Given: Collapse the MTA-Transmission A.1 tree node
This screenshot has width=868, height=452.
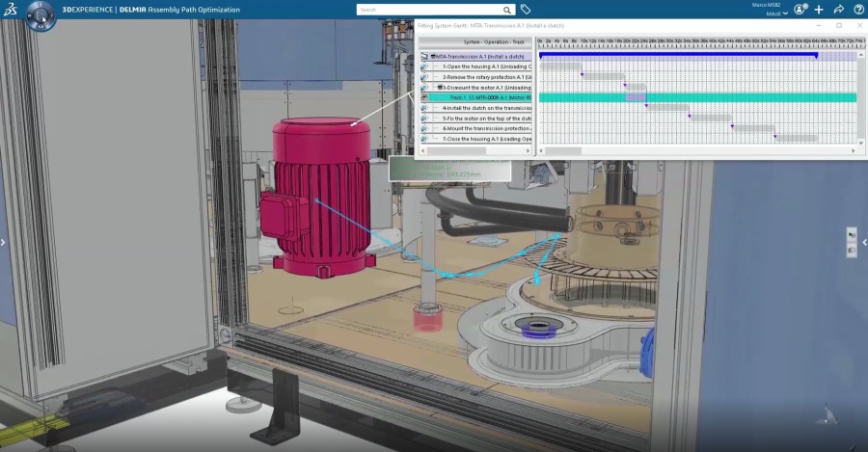Looking at the screenshot, I should point(433,57).
